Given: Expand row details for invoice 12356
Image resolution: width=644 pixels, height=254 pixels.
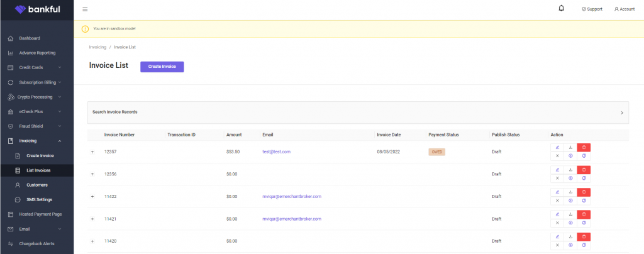Looking at the screenshot, I should point(92,174).
